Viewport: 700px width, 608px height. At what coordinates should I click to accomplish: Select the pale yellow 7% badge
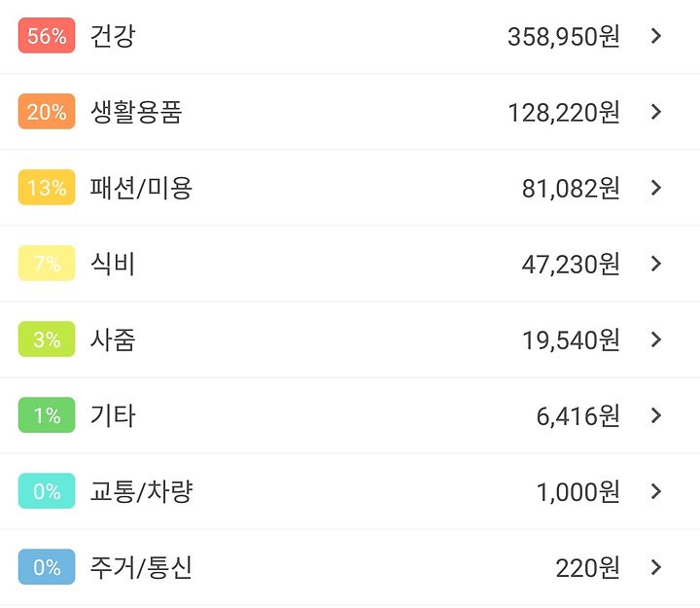tap(47, 263)
